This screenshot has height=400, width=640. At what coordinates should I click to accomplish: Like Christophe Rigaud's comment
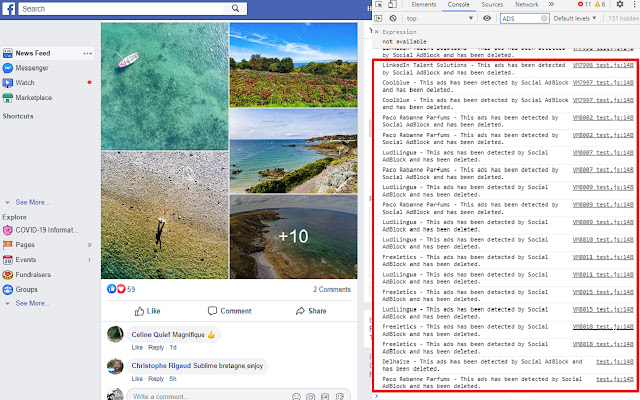coord(137,379)
